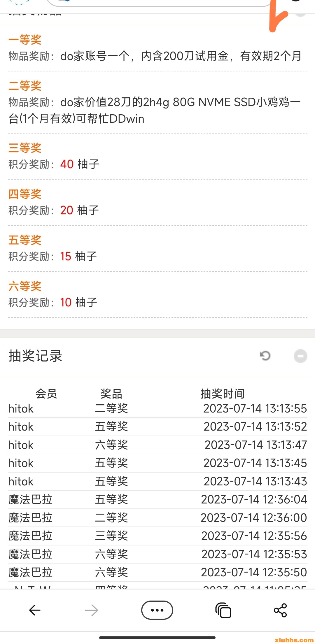Collapse the 抽奖记录 section with minus button
Screen dimensions: 315x644
coord(300,356)
